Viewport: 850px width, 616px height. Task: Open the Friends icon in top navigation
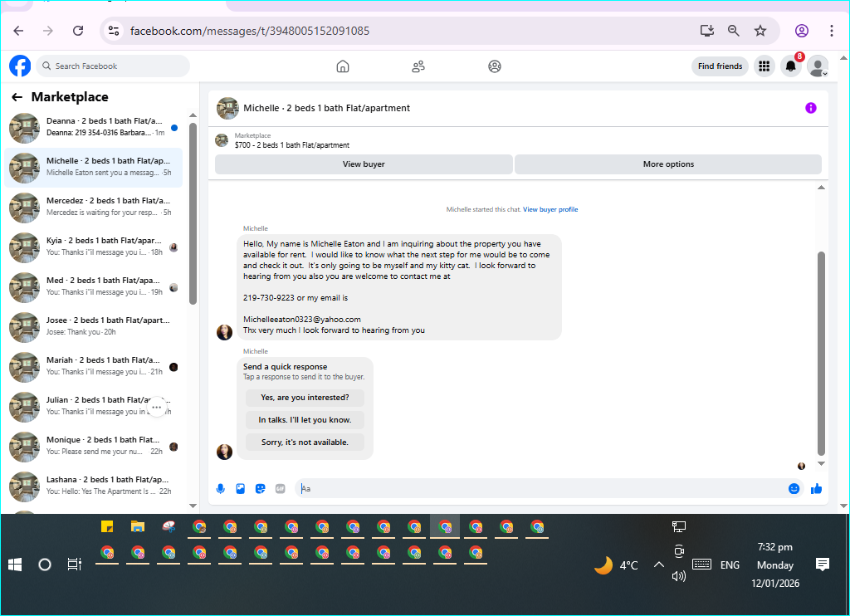click(418, 66)
